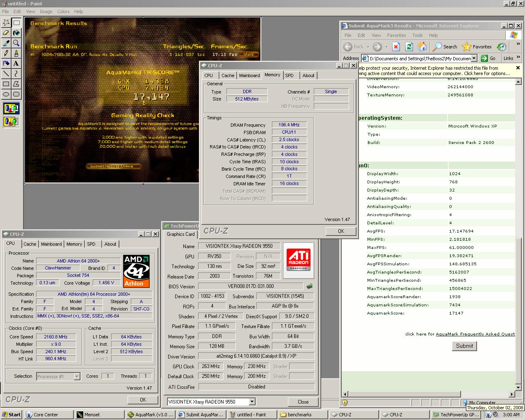
Task: Click the IE horizontal scrollbar right arrow
Action: point(511,394)
